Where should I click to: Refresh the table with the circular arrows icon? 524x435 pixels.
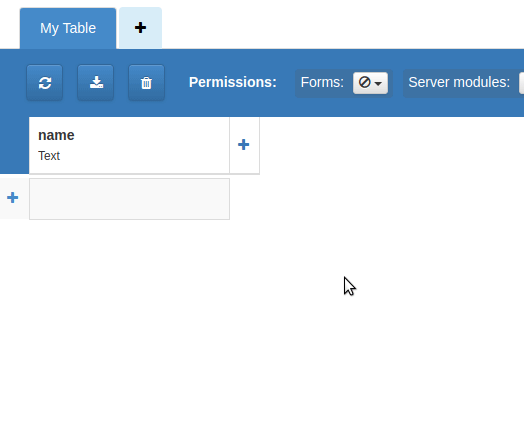coord(45,83)
